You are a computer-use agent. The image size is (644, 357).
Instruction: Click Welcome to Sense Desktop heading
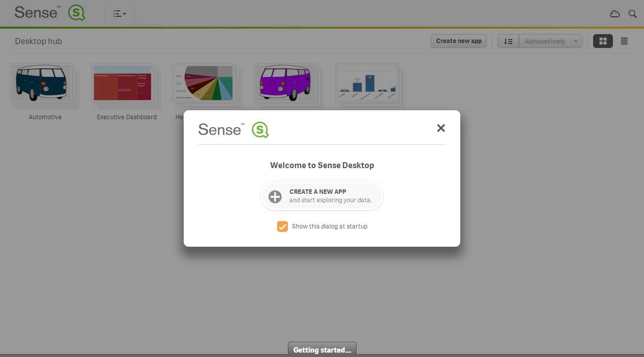click(322, 165)
